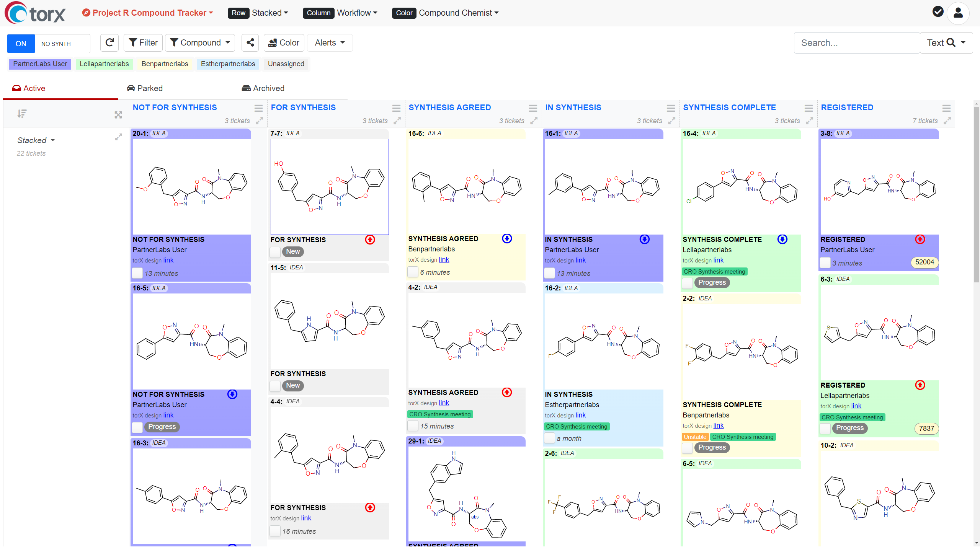
Task: Open the Compound Chemist color dropdown
Action: (459, 13)
